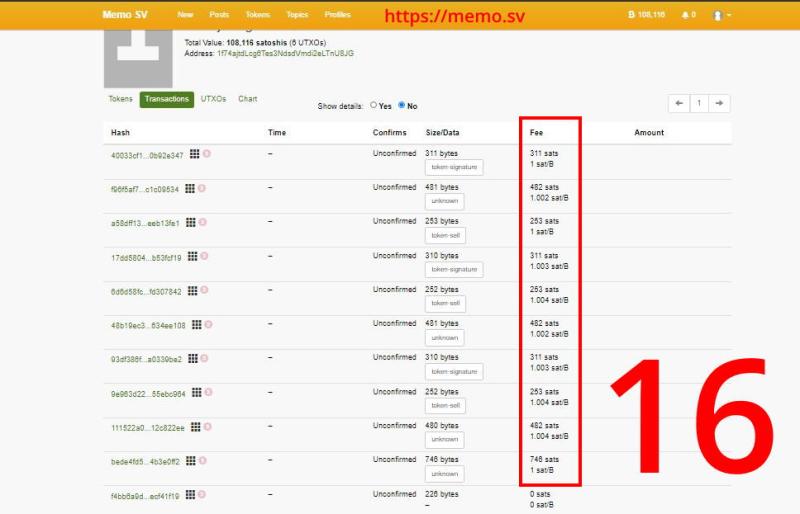The image size is (800, 514).
Task: Click unknown tag in bede4fd5 row
Action: (444, 474)
